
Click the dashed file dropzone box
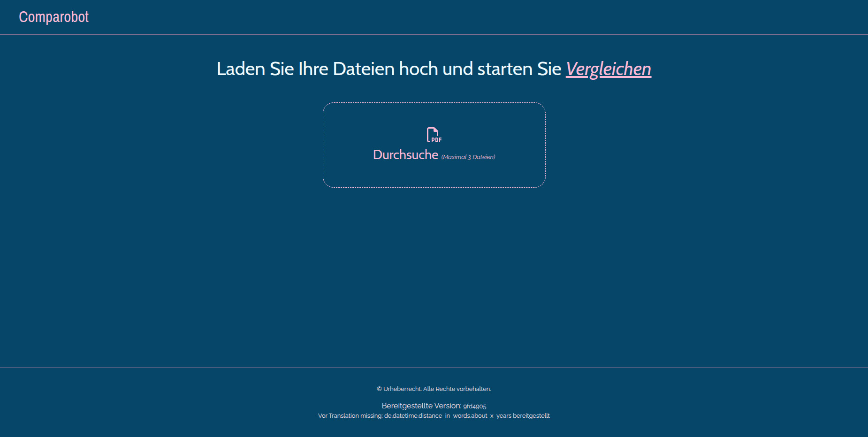(434, 145)
